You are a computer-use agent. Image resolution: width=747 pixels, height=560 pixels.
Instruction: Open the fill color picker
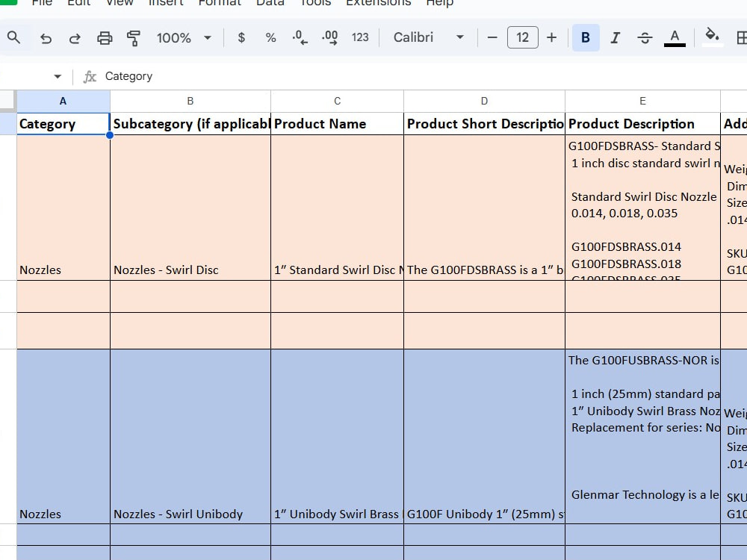pyautogui.click(x=712, y=37)
